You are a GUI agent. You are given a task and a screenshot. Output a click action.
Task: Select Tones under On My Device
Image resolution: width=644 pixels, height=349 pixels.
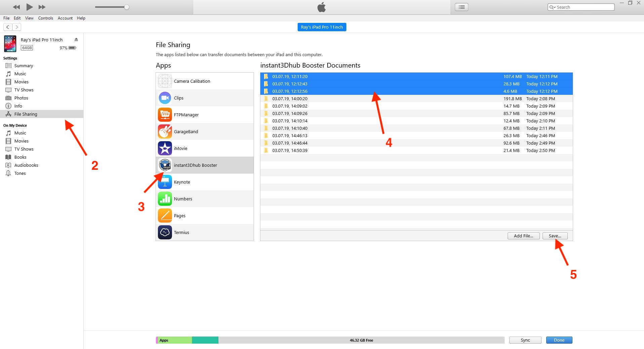click(42, 173)
